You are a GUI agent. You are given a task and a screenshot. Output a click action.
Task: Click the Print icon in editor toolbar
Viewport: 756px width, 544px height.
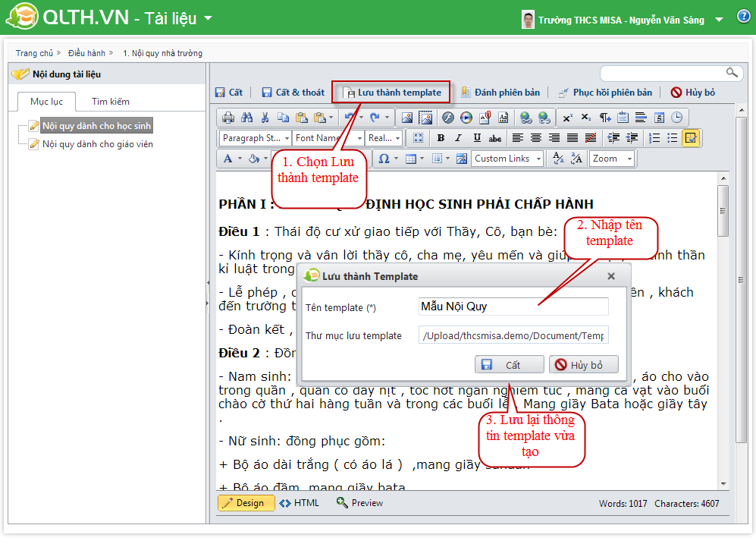228,117
